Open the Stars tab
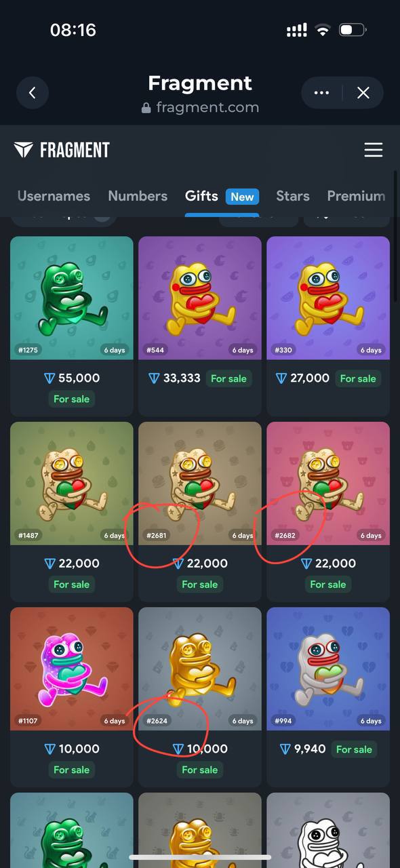 293,196
